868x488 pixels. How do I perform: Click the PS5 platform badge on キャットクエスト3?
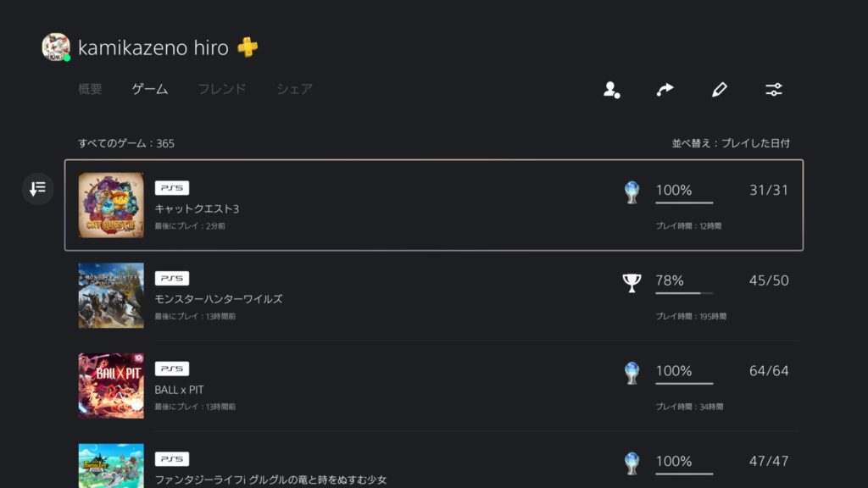coord(172,187)
